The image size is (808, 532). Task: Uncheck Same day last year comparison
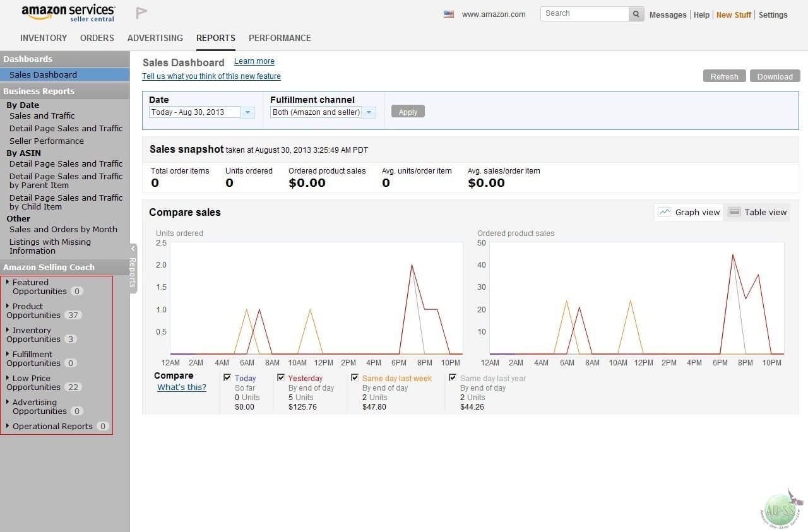coord(453,377)
